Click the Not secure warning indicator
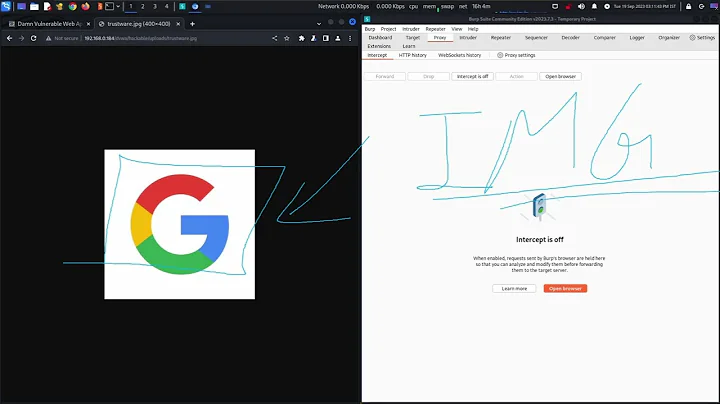Image resolution: width=720 pixels, height=404 pixels. 62,39
